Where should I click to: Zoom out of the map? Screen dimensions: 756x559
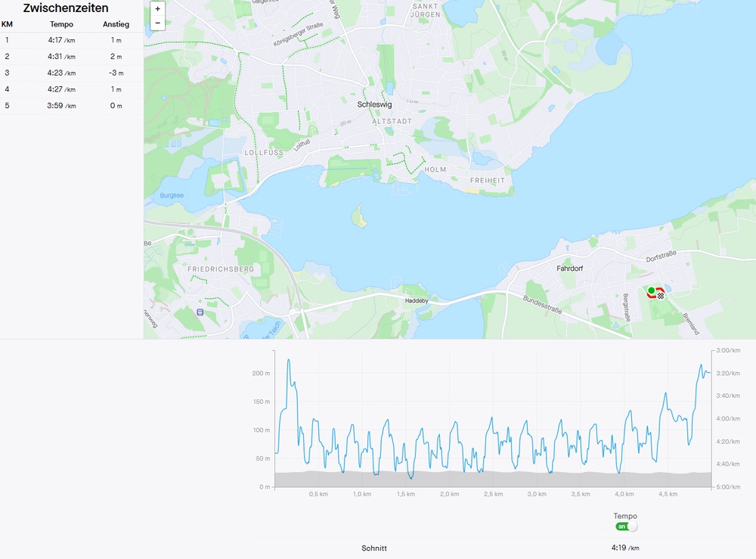[157, 23]
